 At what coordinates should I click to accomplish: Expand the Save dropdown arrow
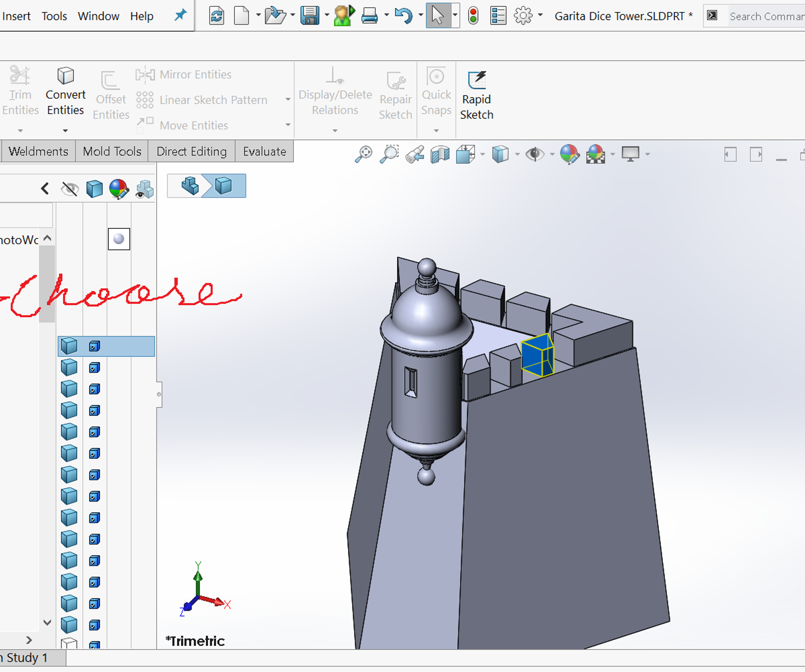coord(326,15)
